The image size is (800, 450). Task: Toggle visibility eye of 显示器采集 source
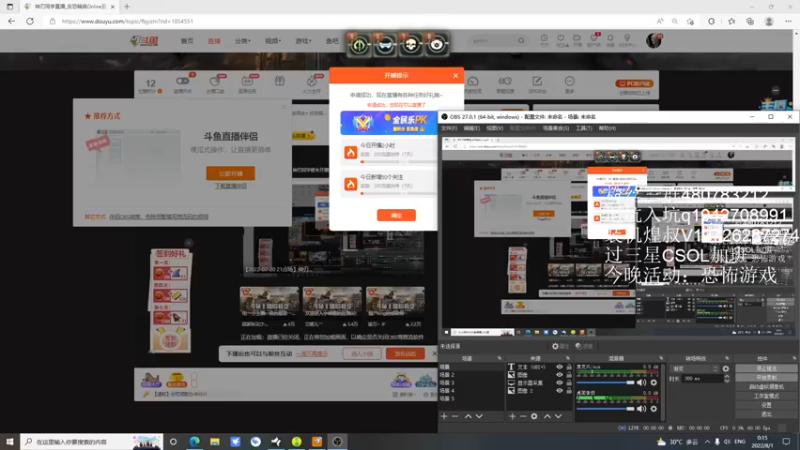(560, 383)
